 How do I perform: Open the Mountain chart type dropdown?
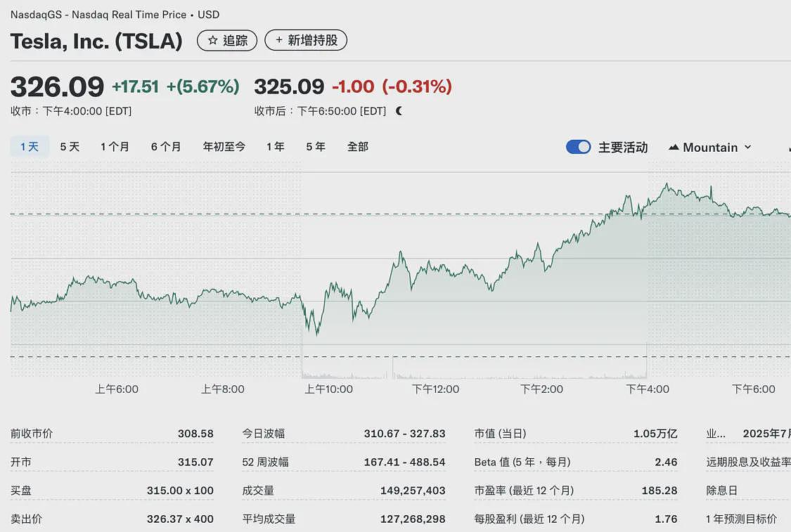point(709,148)
